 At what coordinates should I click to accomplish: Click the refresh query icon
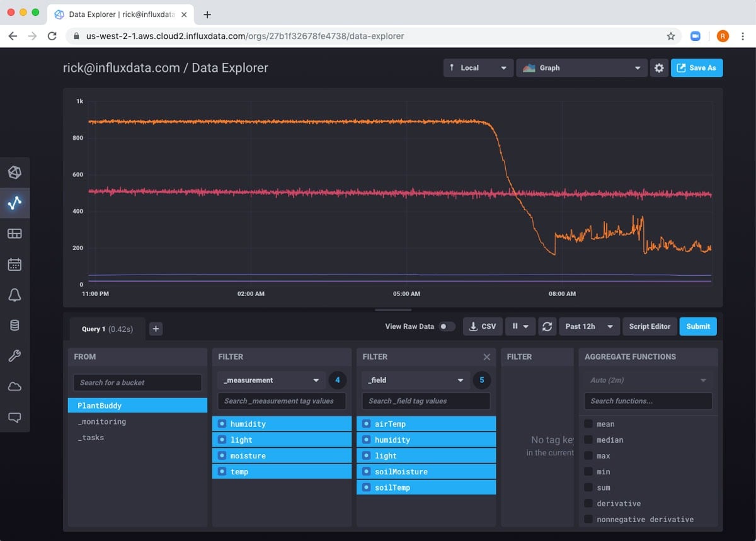(x=547, y=326)
